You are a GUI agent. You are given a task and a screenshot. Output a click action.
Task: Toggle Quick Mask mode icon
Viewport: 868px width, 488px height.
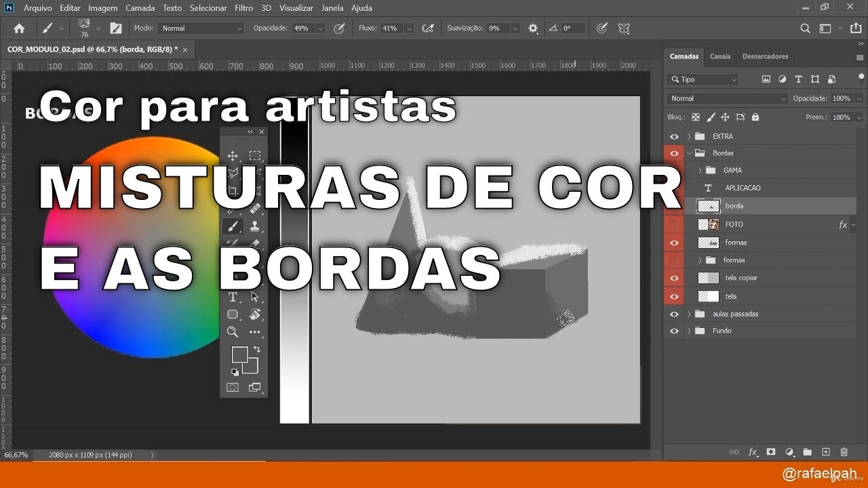coord(233,388)
